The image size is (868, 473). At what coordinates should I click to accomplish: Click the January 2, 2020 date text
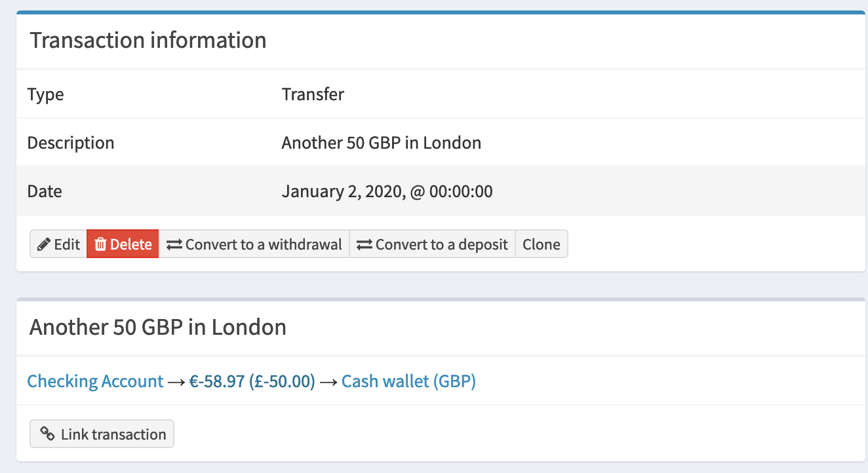(387, 191)
